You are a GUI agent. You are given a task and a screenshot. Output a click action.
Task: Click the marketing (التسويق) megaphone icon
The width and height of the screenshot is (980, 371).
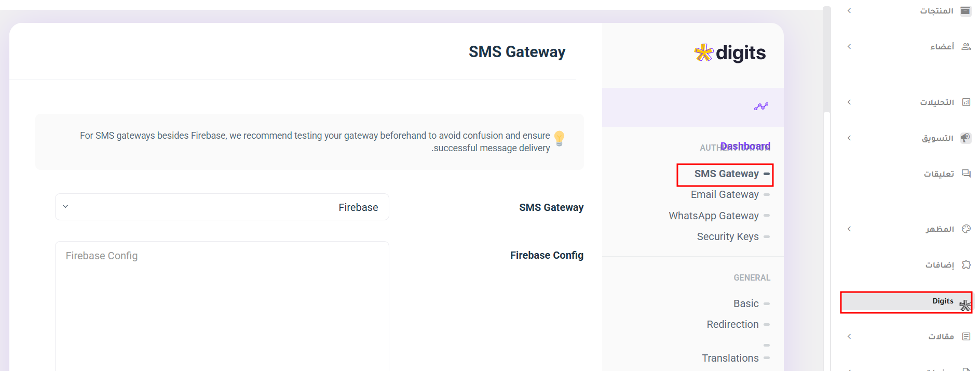[965, 138]
